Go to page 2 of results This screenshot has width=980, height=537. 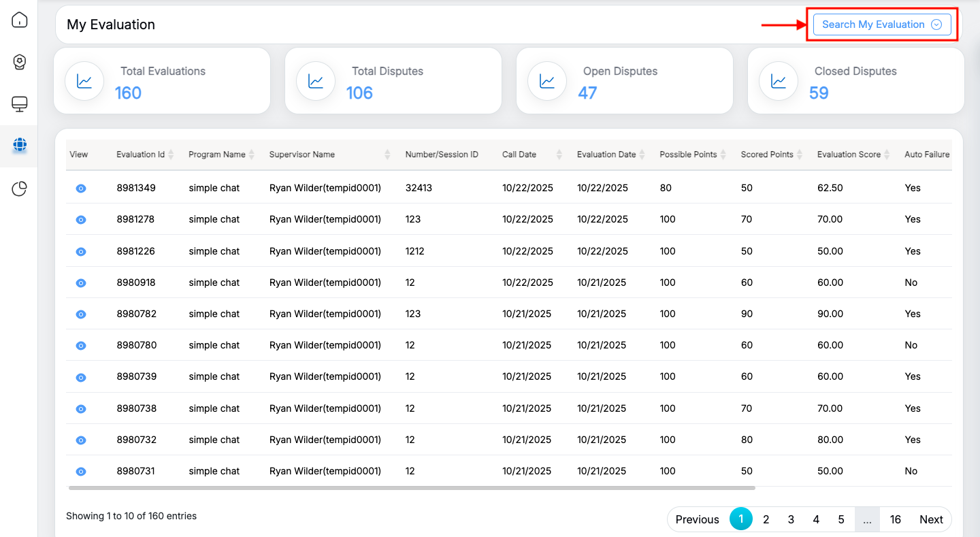(766, 519)
